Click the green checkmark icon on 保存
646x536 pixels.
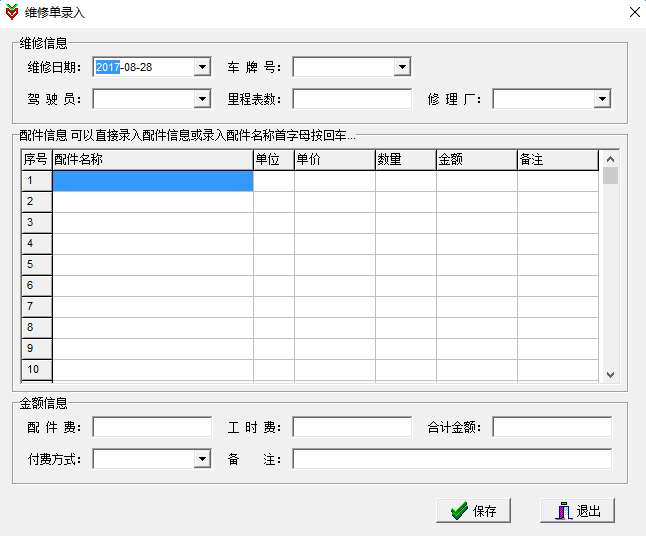click(x=459, y=511)
